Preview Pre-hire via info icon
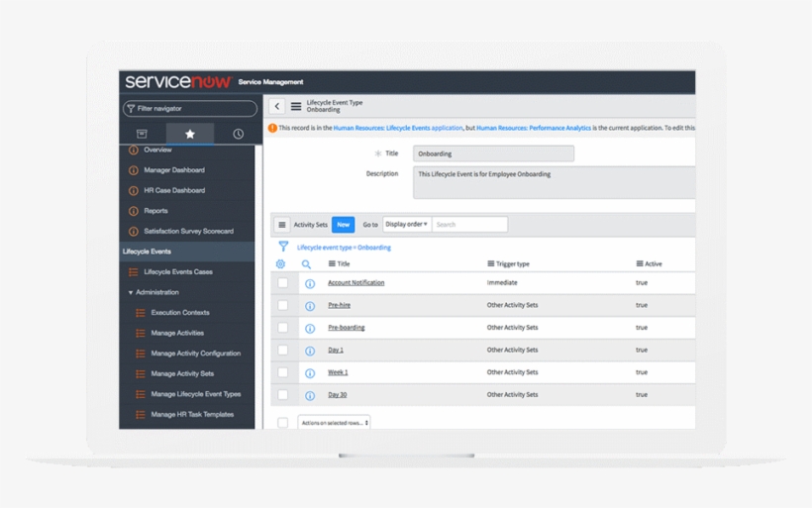The height and width of the screenshot is (508, 812). click(310, 306)
